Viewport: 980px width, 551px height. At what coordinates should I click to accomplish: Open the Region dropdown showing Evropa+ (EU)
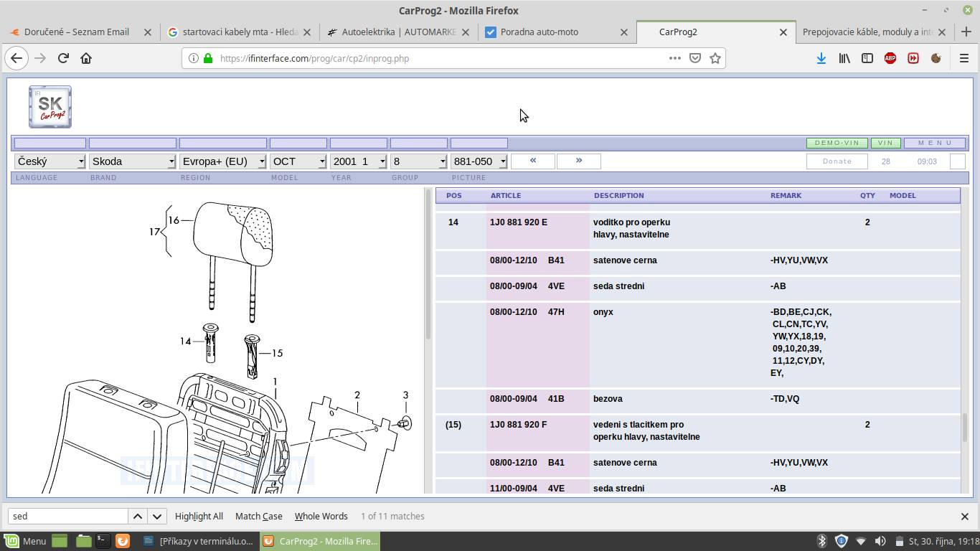(x=223, y=161)
